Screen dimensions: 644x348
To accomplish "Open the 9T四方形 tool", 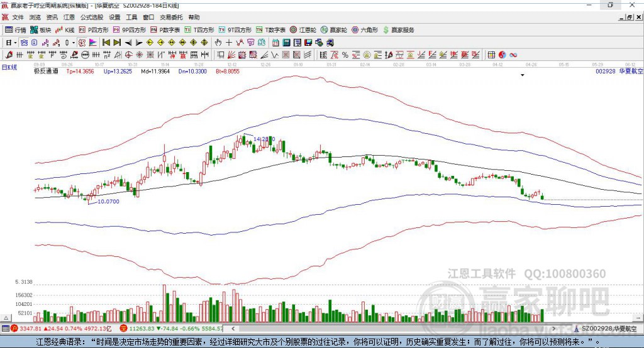I will (235, 30).
